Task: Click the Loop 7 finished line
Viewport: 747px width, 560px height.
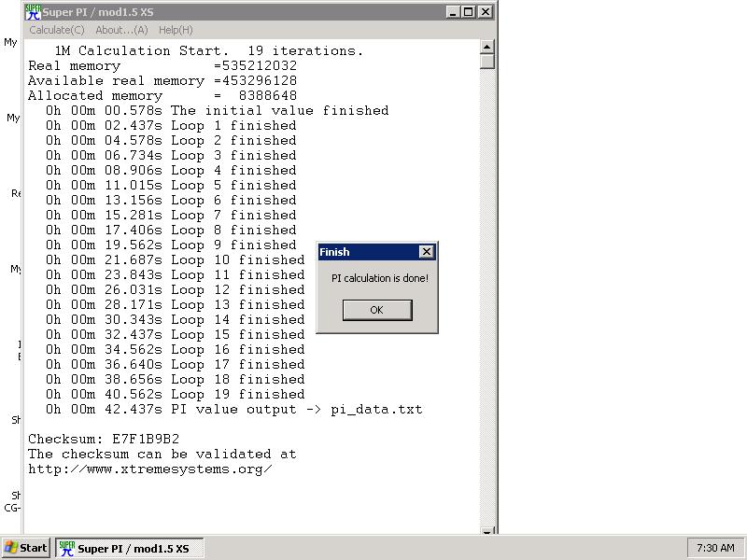Action: coord(171,216)
